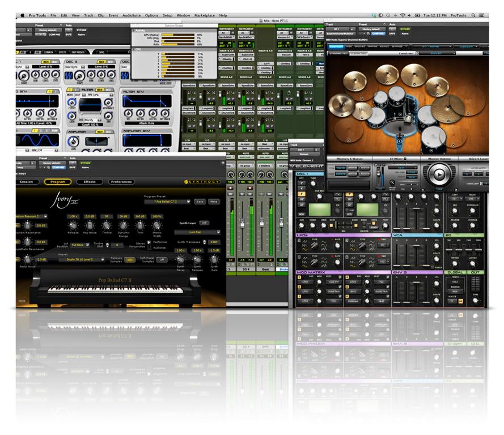Switch the Synth Layer toggle to On
Screen dimensions: 504x435
tap(204, 223)
